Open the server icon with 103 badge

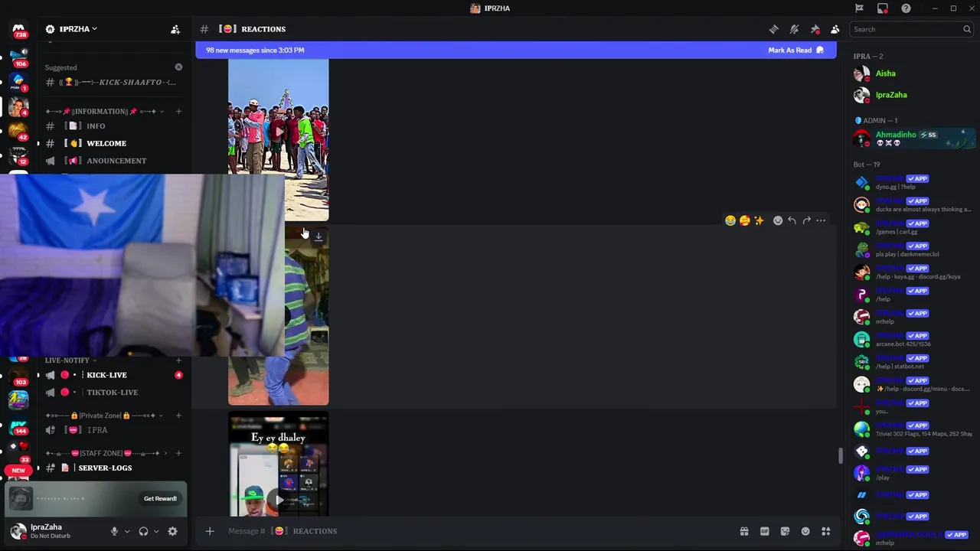(18, 377)
